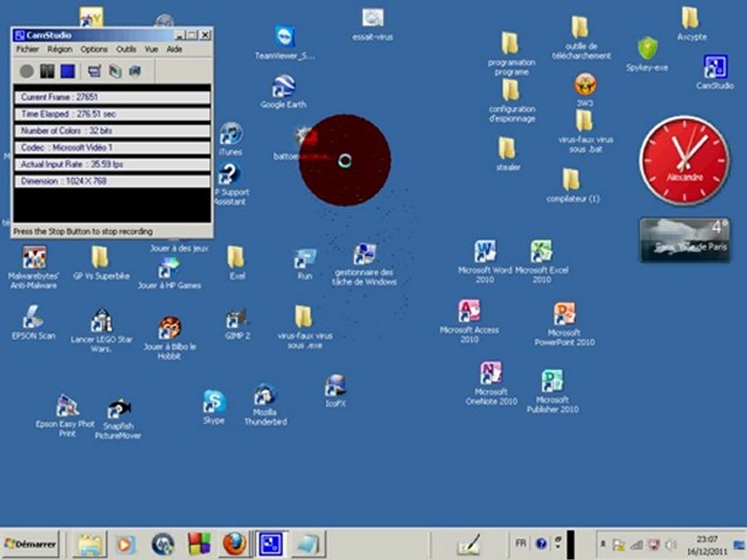This screenshot has width=747, height=560.
Task: Select the Malwarebytes' Anti-Malware icon
Action: tap(33, 257)
